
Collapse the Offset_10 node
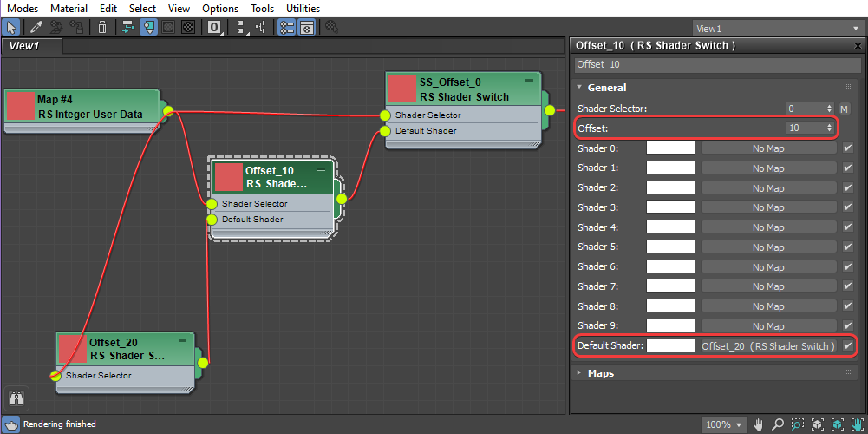321,169
